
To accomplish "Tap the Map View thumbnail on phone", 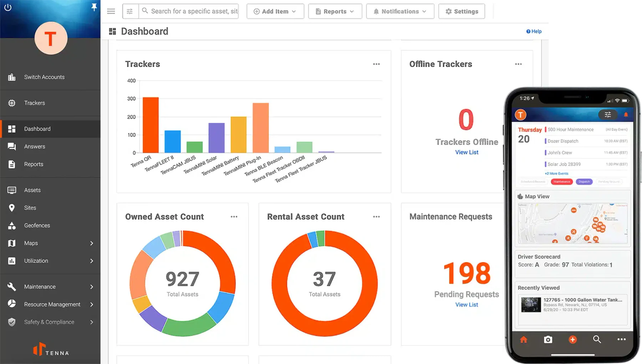I will click(x=573, y=224).
